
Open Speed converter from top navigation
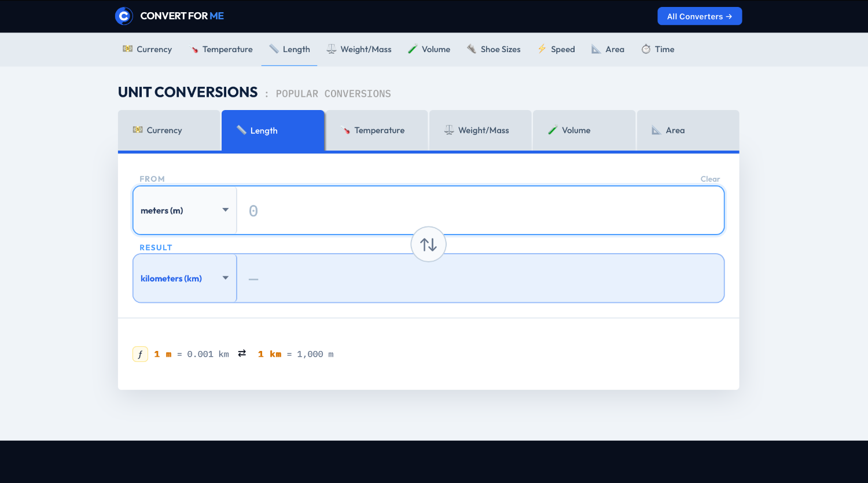(x=556, y=49)
